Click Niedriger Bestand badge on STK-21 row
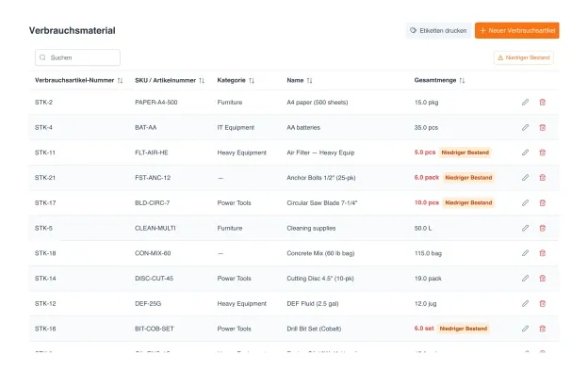Viewport: 588px width, 369px height. click(x=468, y=178)
